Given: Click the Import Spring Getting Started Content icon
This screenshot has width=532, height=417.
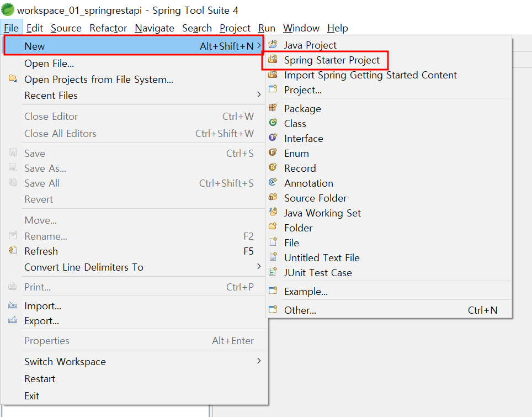Looking at the screenshot, I should (273, 75).
